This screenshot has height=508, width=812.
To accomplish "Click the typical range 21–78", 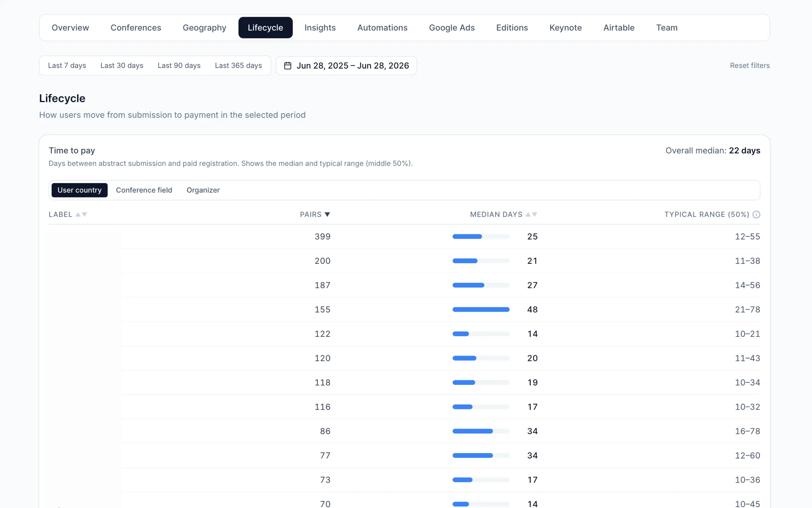I will (748, 310).
